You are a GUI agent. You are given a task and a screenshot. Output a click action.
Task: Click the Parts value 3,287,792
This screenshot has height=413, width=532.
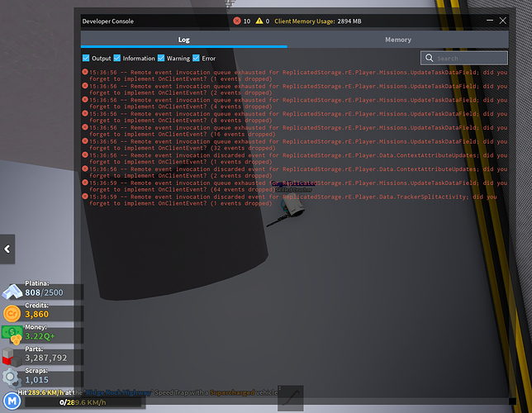[46, 358]
